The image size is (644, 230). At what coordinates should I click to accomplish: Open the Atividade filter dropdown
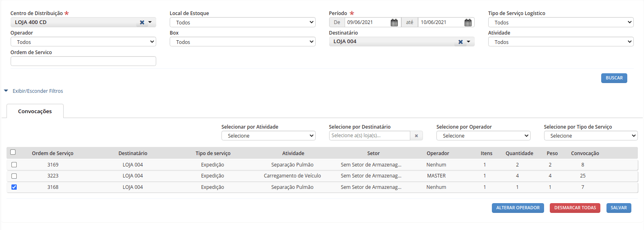[561, 42]
